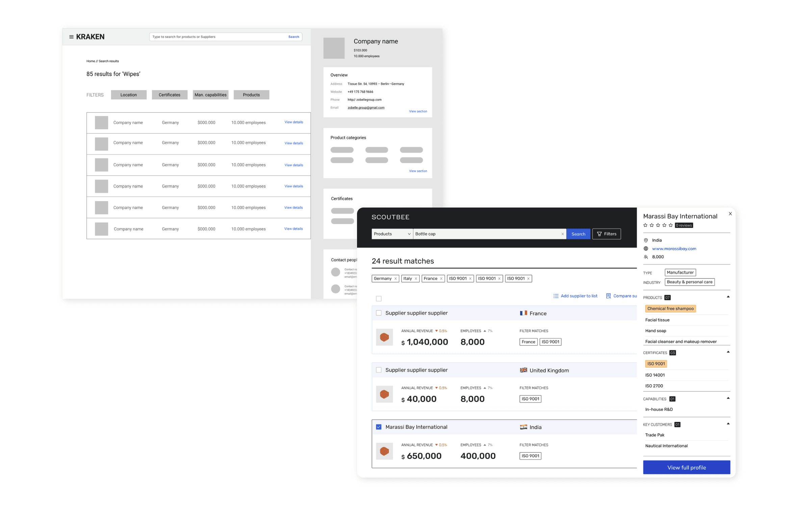Uncheck the Marassi Bay International checkbox
The width and height of the screenshot is (812, 505).
pos(379,427)
